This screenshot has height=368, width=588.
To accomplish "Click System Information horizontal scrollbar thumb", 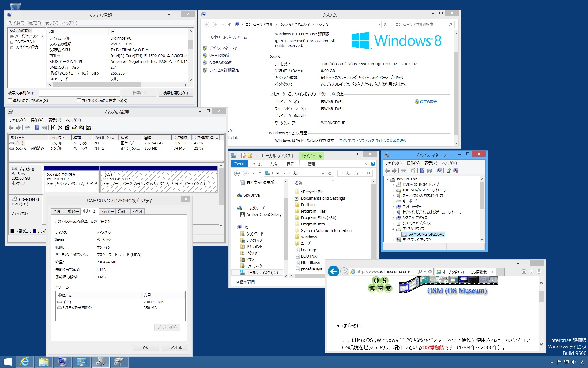I will (97, 85).
